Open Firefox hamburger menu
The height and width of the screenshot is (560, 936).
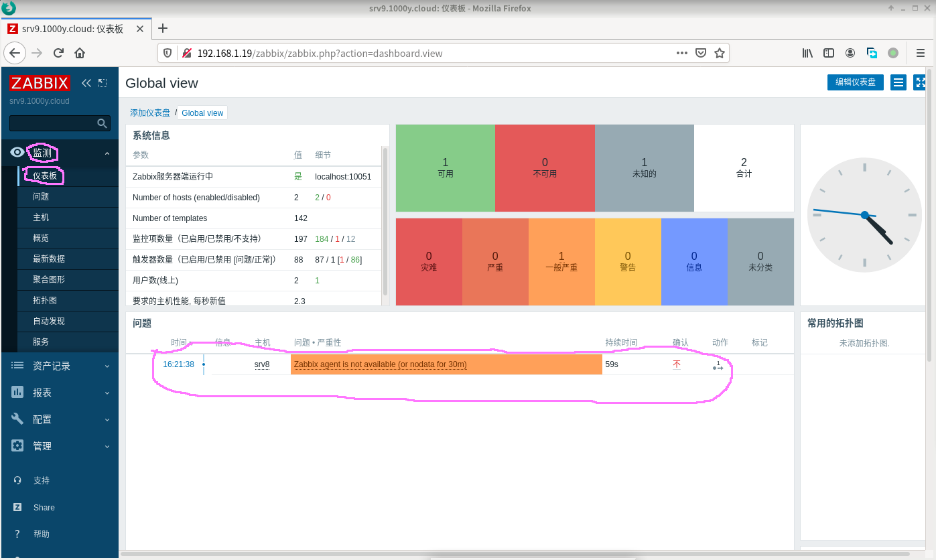[x=920, y=53]
